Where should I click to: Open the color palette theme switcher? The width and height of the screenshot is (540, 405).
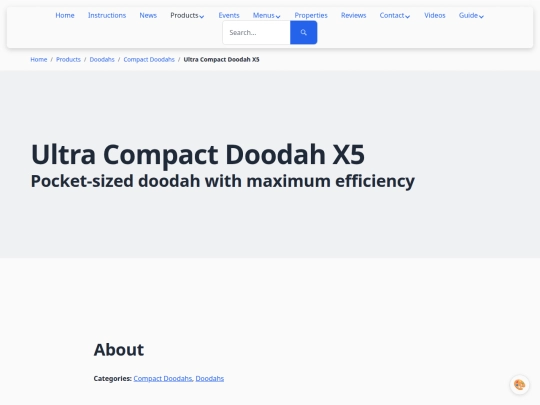pos(519,384)
